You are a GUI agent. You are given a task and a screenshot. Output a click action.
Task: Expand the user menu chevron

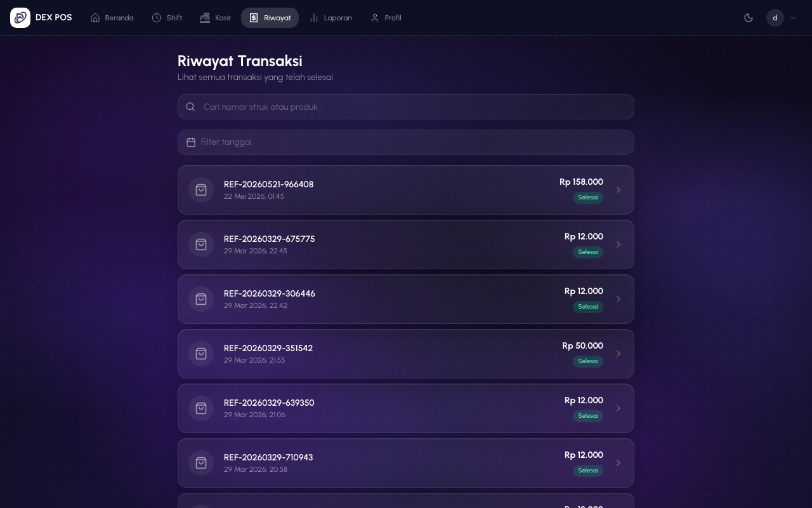pos(793,18)
